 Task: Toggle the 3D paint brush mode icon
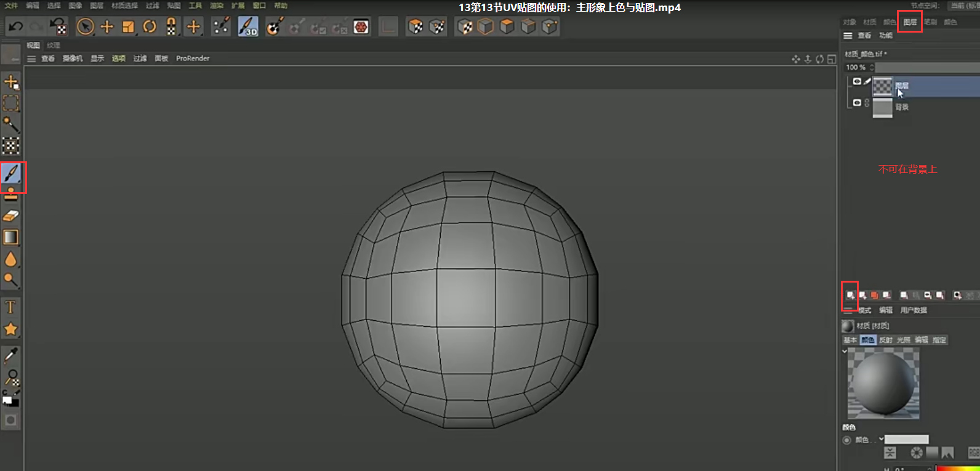(x=248, y=26)
